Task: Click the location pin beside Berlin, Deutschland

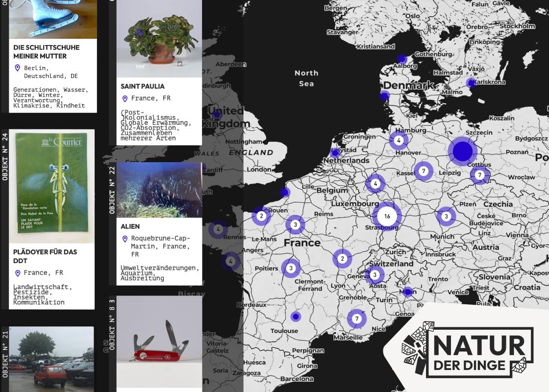Action: click(x=18, y=68)
